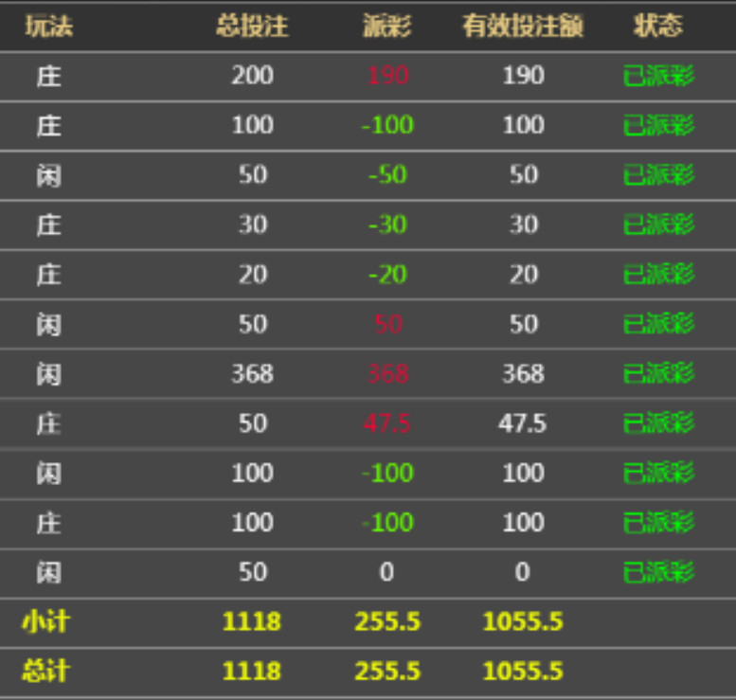736x700 pixels.
Task: Click the 玩法 column header
Action: (x=49, y=26)
